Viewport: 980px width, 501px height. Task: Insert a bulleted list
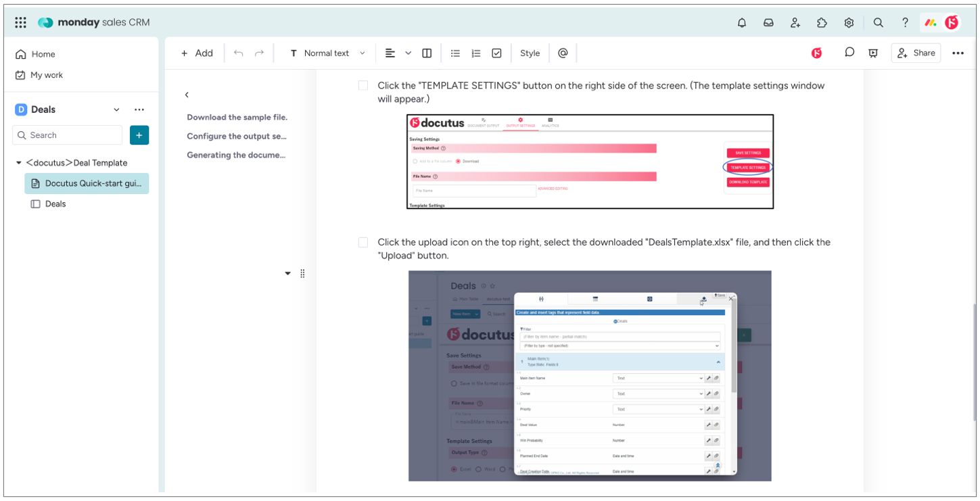coord(455,53)
